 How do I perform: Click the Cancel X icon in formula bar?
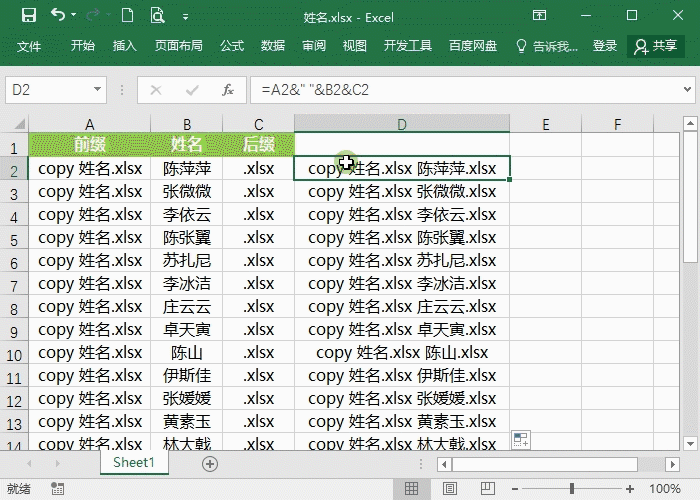(x=156, y=91)
